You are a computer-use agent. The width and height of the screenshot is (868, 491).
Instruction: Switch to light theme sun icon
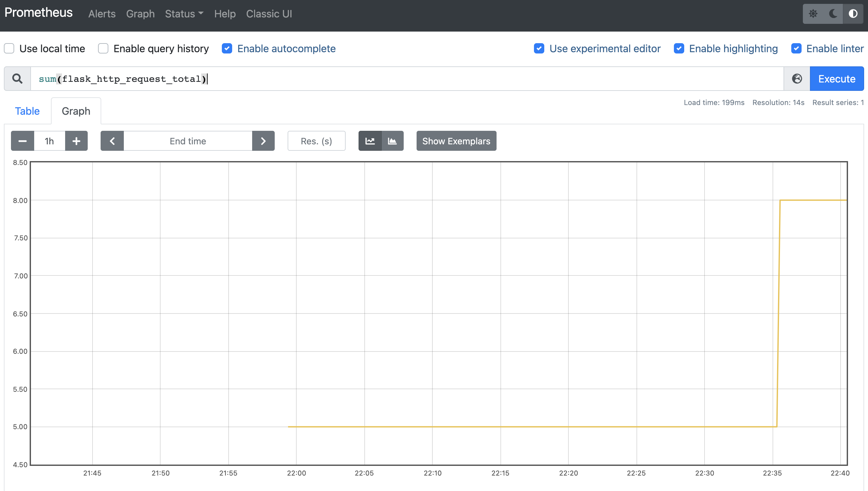(x=813, y=14)
